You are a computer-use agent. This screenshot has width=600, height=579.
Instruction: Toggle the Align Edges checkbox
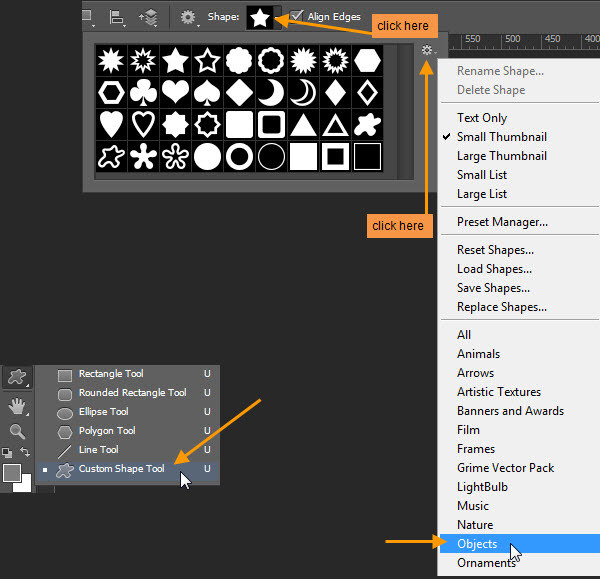[x=297, y=17]
